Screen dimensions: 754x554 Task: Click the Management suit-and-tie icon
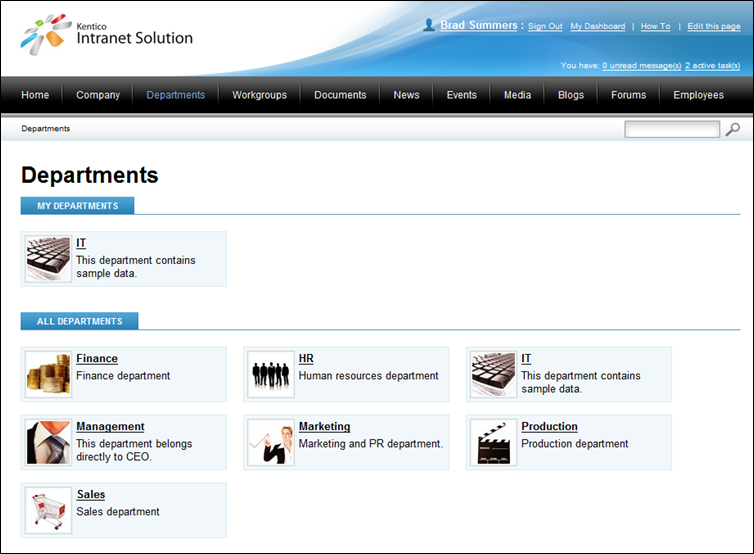click(x=48, y=442)
